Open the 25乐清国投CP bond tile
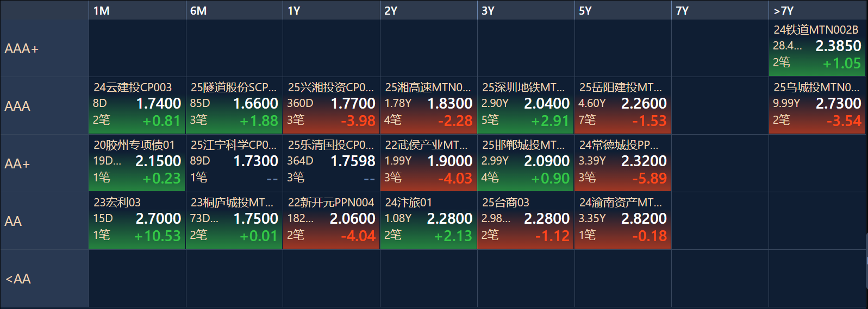 click(331, 163)
